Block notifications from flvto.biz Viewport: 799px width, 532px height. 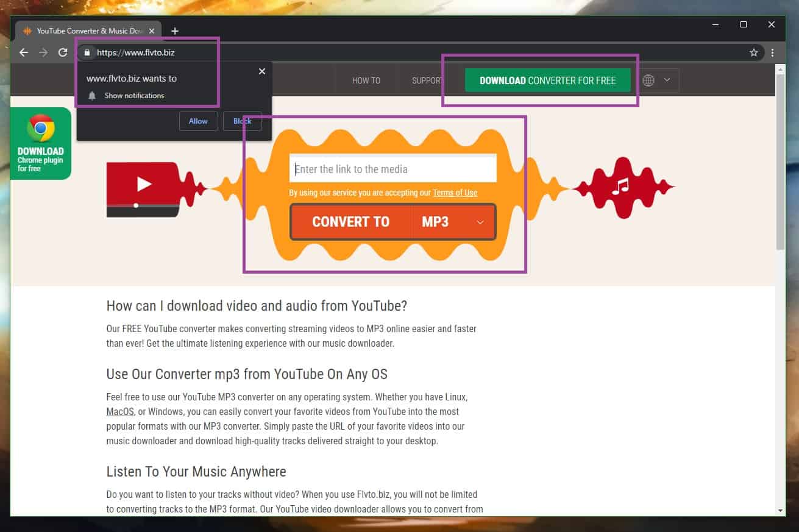coord(243,121)
